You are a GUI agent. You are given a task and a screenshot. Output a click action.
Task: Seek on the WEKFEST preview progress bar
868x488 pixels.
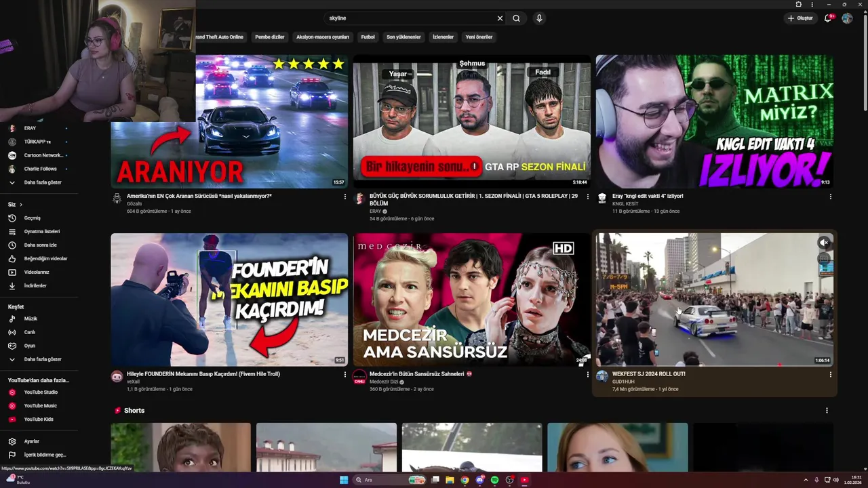coord(715,366)
